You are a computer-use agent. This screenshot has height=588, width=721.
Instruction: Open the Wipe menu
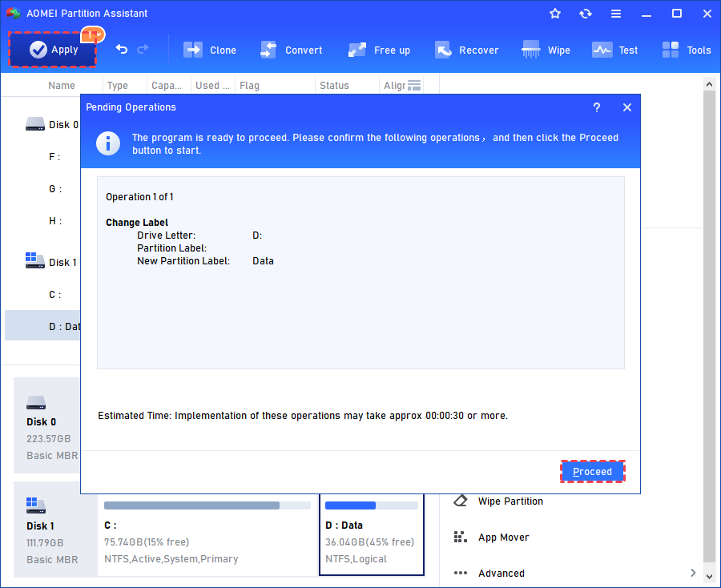point(546,50)
